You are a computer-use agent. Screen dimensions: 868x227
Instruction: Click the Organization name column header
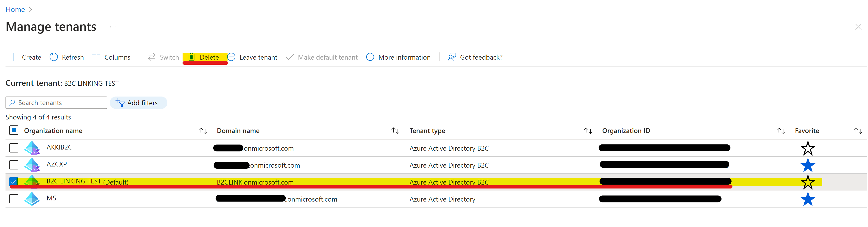tap(53, 131)
